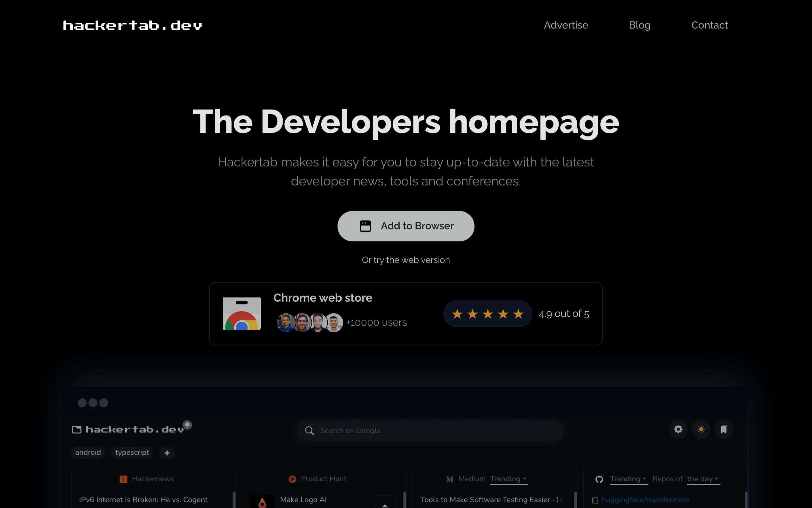
Task: Click the folder icon beside preview logo
Action: pos(76,429)
